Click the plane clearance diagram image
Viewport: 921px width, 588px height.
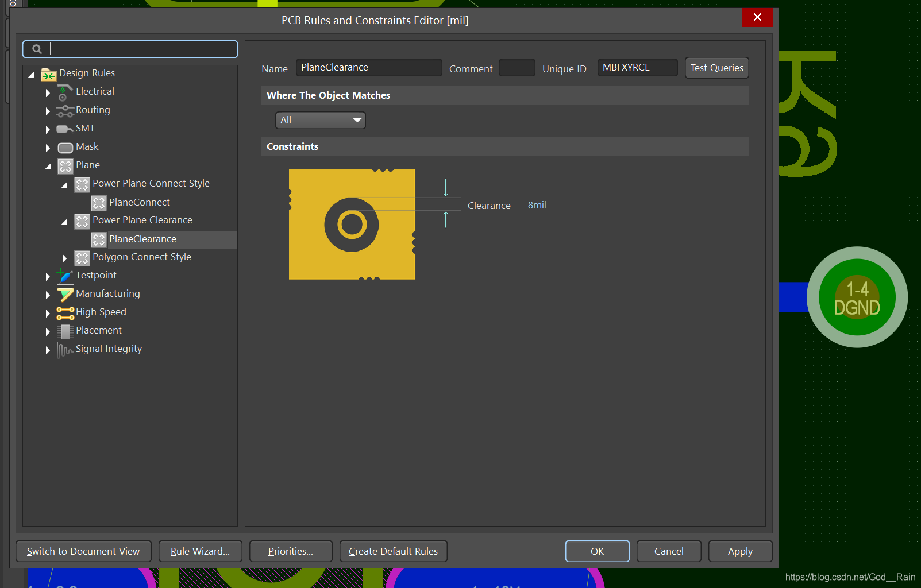click(x=352, y=225)
